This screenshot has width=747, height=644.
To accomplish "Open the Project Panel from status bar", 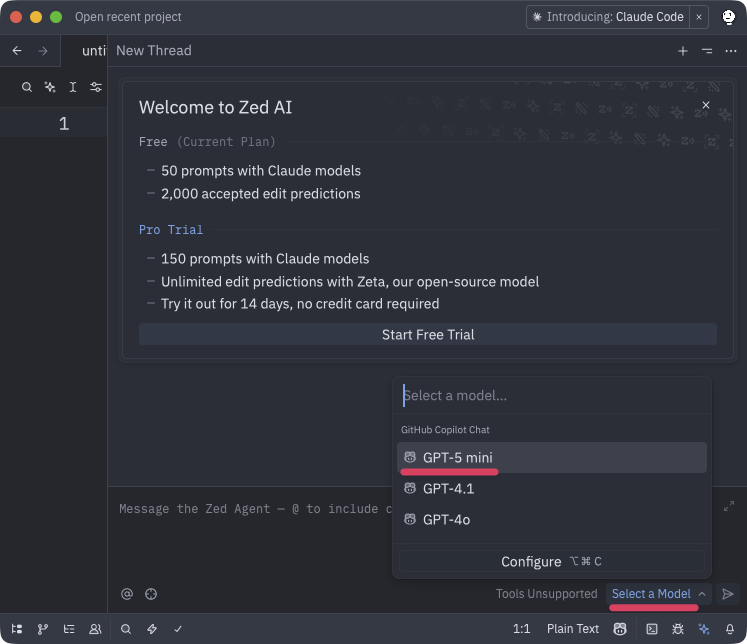I will [17, 629].
